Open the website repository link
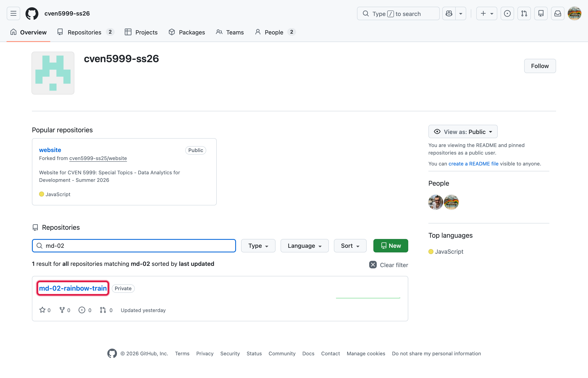The width and height of the screenshot is (588, 378). (50, 150)
